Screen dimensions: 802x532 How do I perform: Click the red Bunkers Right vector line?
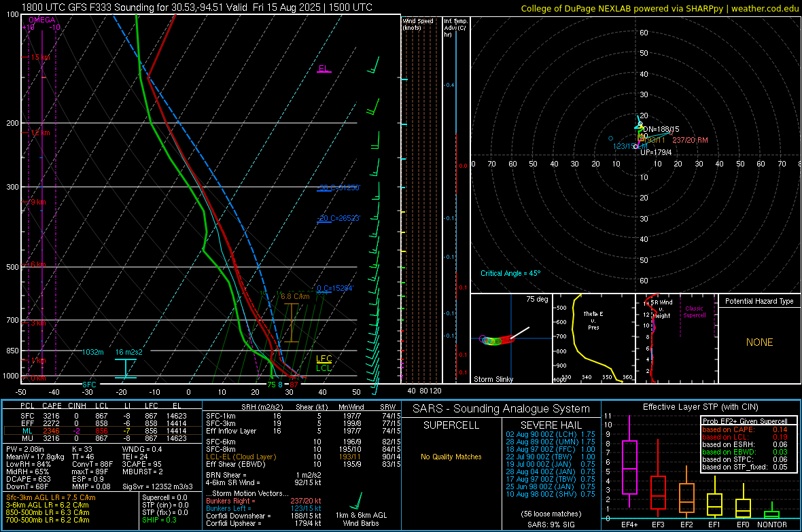pos(264,501)
